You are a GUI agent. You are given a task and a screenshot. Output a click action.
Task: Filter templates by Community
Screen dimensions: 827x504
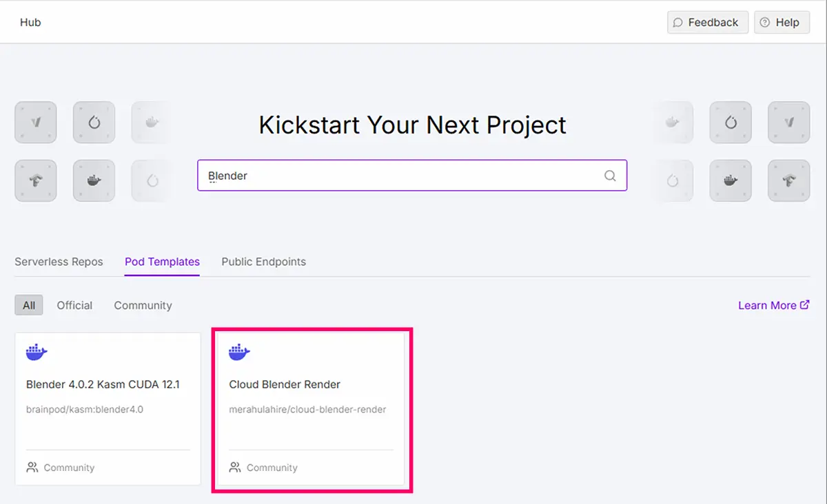[x=143, y=305]
